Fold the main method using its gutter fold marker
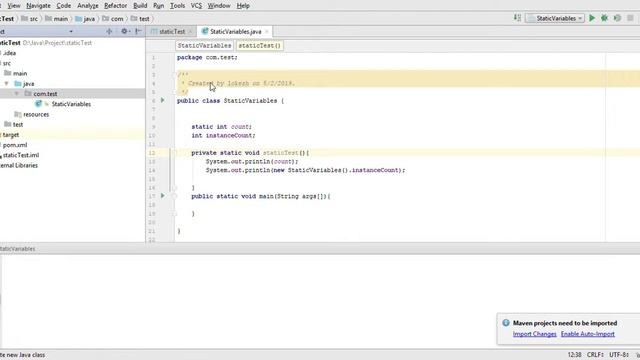Image resolution: width=640 pixels, height=360 pixels. pyautogui.click(x=174, y=196)
